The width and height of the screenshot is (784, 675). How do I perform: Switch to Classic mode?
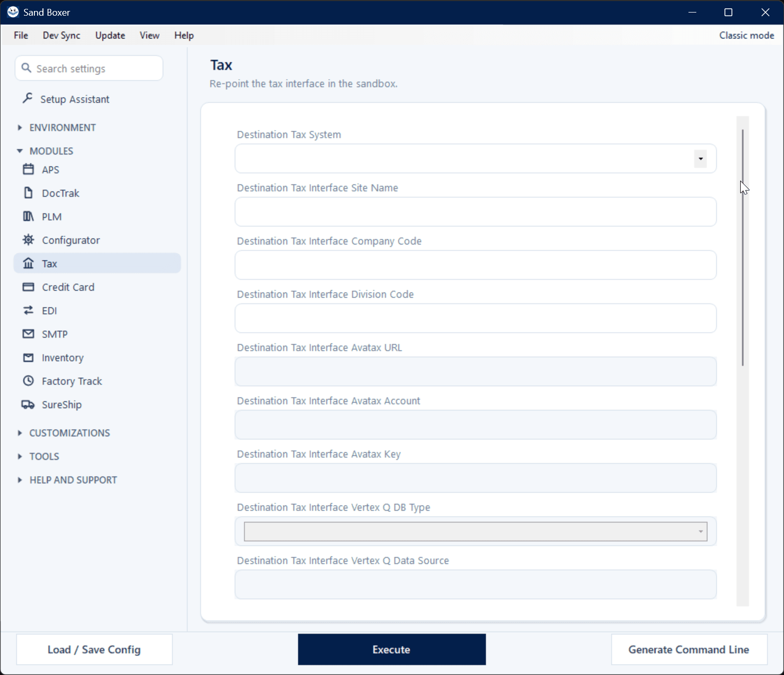click(x=746, y=35)
